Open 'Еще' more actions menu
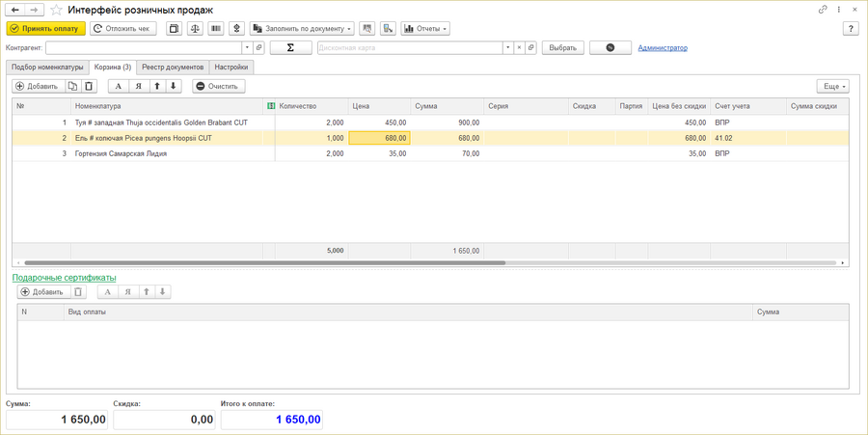868x435 pixels. 832,86
